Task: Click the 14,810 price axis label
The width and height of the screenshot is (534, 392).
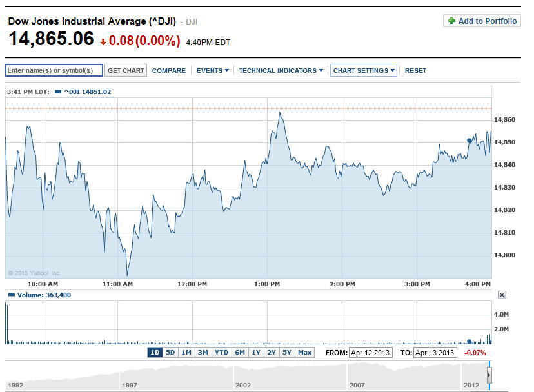Action: pos(504,232)
